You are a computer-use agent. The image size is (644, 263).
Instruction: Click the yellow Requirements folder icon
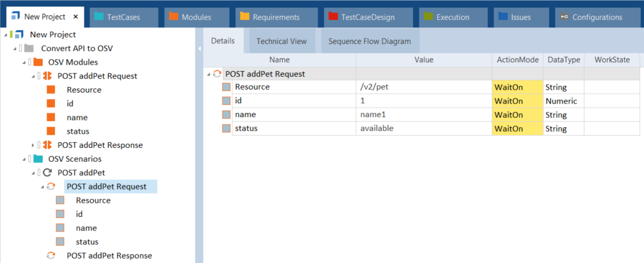245,17
